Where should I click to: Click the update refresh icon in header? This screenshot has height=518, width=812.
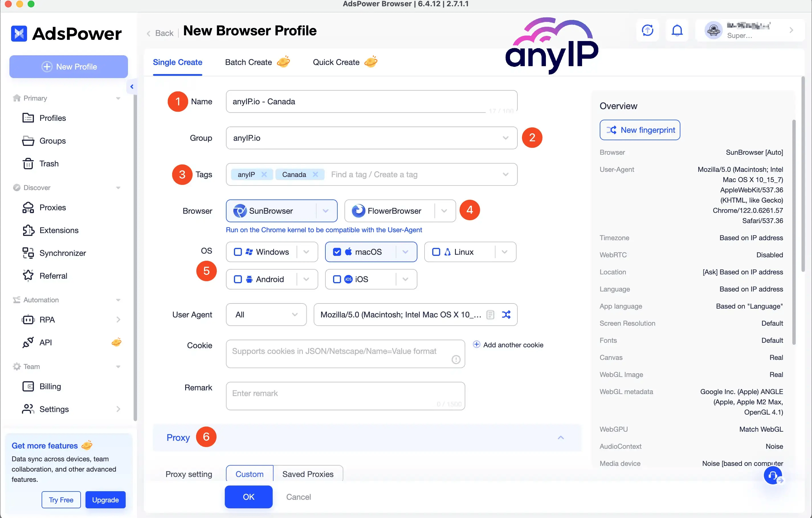pyautogui.click(x=647, y=30)
